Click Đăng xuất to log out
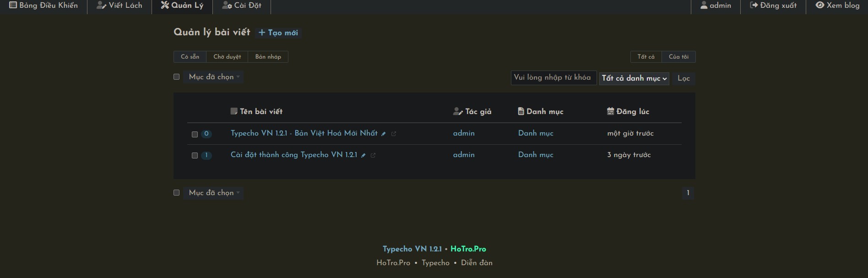868x278 pixels. pyautogui.click(x=773, y=5)
